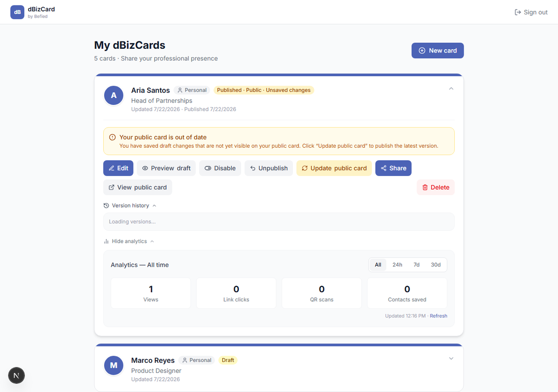The height and width of the screenshot is (392, 558).
Task: Switch analytics to the 24h tab
Action: 397,265
